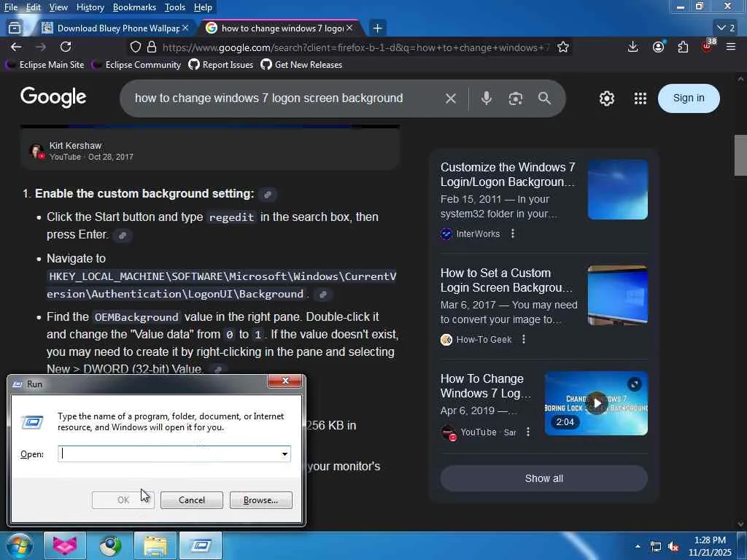Click the uBlock Origin icon showing 38
Viewport: 747px width, 560px height.
point(708,47)
